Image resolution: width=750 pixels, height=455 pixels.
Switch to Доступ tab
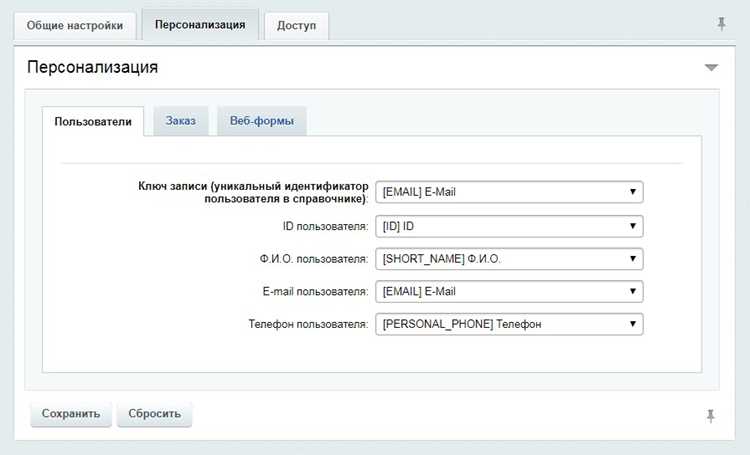pyautogui.click(x=297, y=25)
